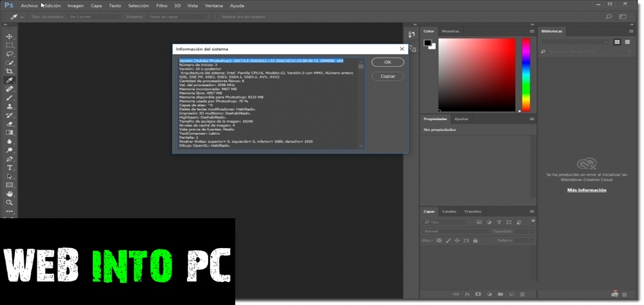Toggle lock all padlock icon
Viewport: 644px width, 305px height.
(475, 241)
